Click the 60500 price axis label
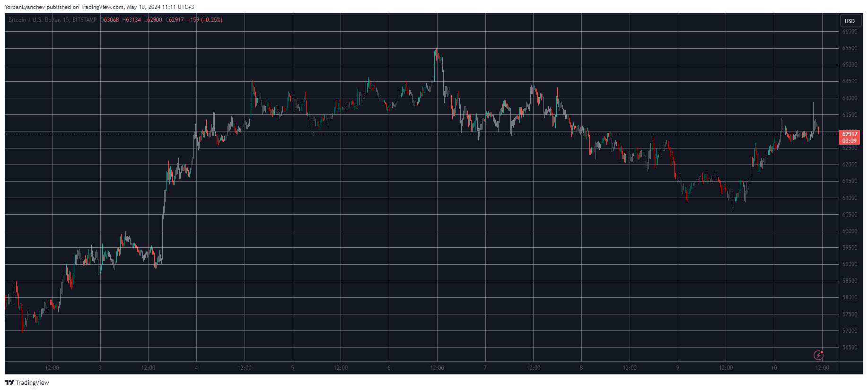Viewport: 868px width, 391px height. click(x=850, y=215)
